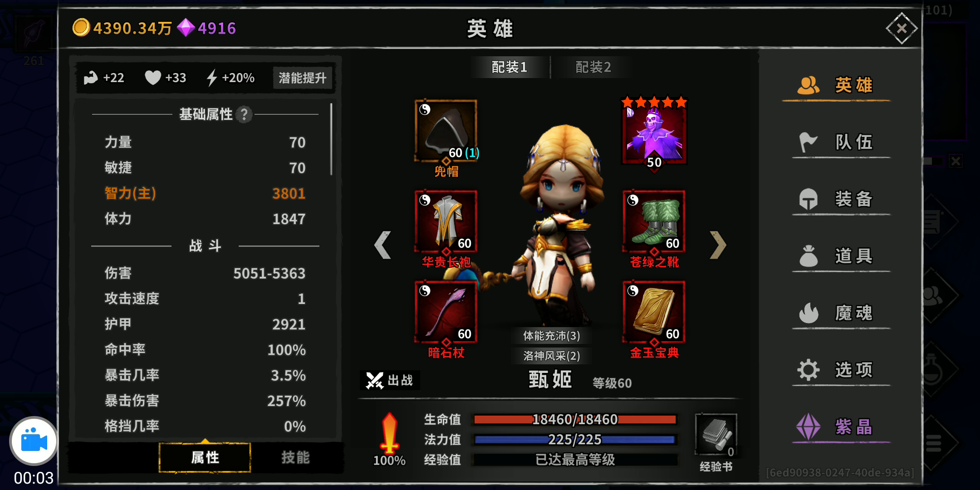Click the red 生命值 health bar
Image resolution: width=980 pixels, height=490 pixels.
(575, 419)
